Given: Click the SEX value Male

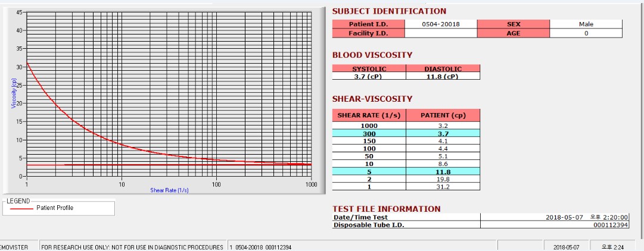Looking at the screenshot, I should pos(586,24).
